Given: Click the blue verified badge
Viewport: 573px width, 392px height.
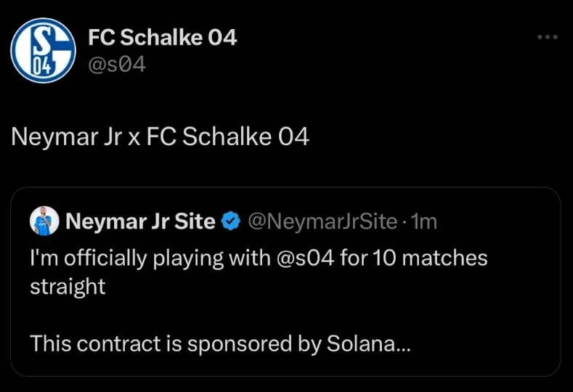Looking at the screenshot, I should coord(230,221).
